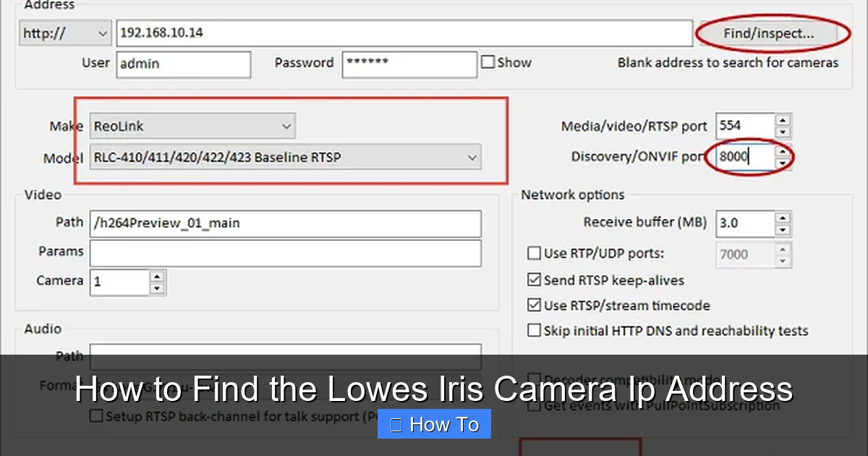Click the Media/video/RTSP port field 554

tap(745, 125)
